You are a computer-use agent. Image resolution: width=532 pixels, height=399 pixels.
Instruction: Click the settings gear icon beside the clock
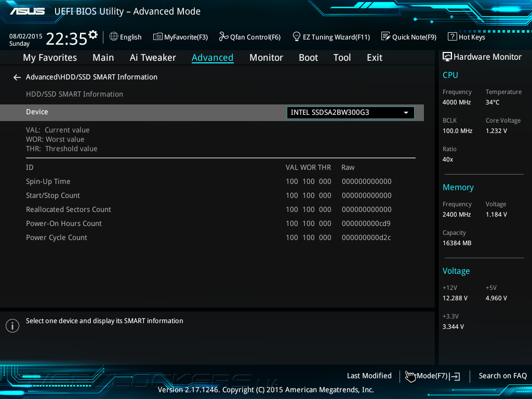pyautogui.click(x=93, y=35)
